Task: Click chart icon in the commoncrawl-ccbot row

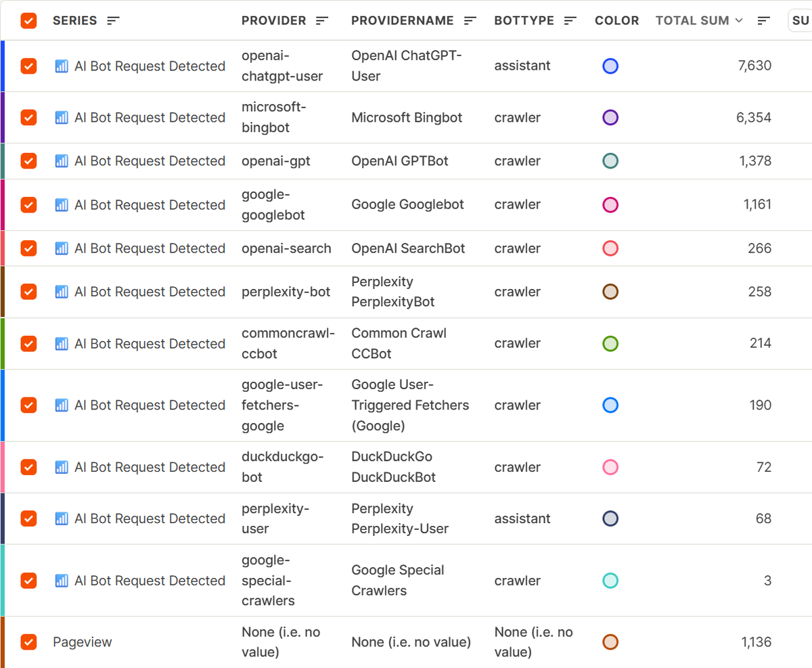Action: pos(62,344)
